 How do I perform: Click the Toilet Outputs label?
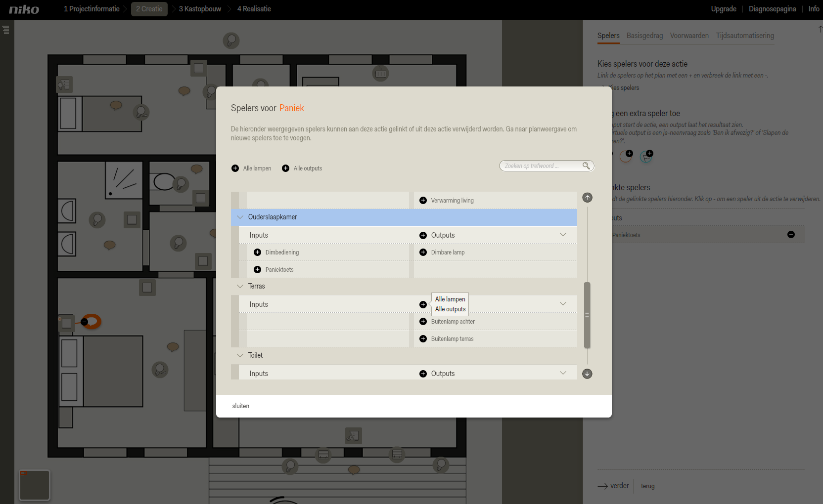pos(443,374)
